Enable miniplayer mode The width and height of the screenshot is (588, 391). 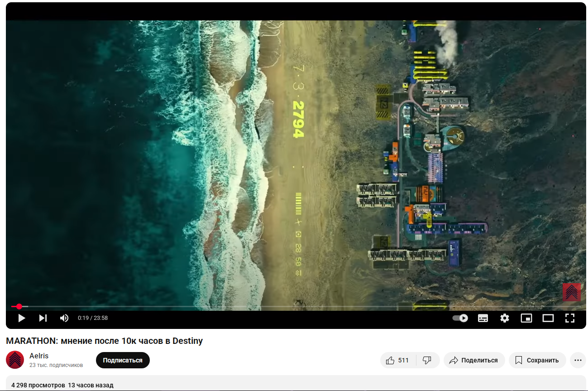pyautogui.click(x=526, y=318)
